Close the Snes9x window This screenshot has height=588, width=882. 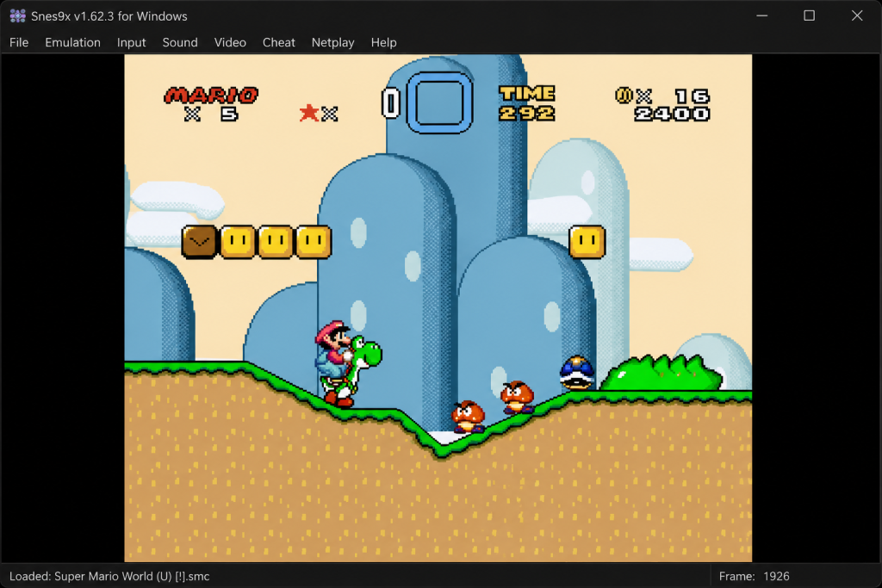tap(857, 15)
